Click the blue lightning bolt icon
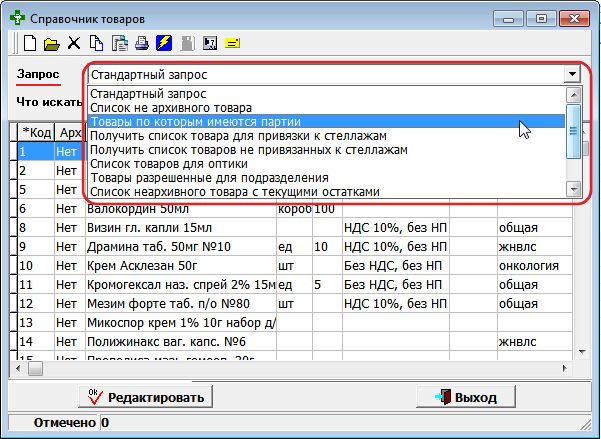This screenshot has width=601, height=439. [164, 43]
